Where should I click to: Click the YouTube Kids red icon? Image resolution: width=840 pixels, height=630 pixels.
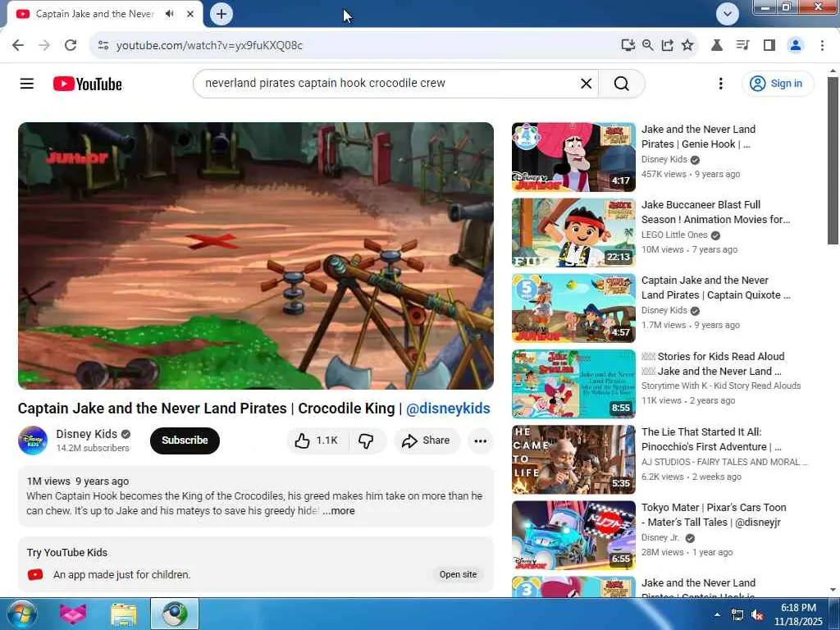coord(35,575)
